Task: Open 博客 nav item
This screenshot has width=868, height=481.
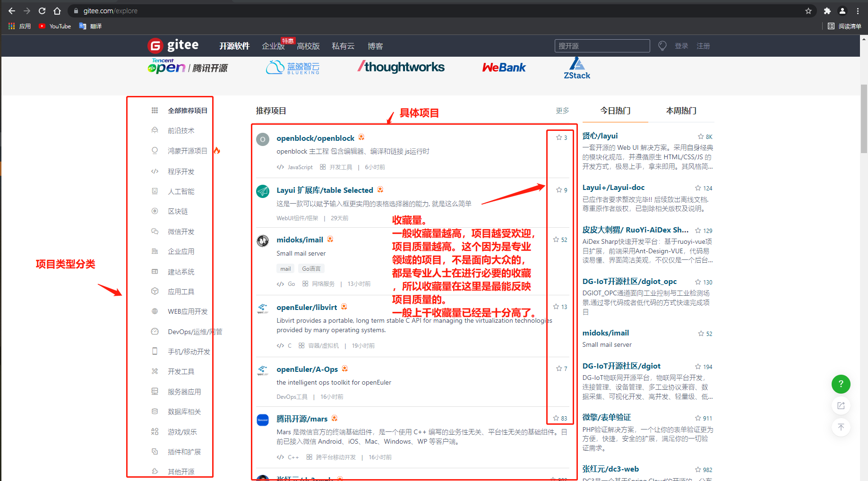Action: [375, 46]
